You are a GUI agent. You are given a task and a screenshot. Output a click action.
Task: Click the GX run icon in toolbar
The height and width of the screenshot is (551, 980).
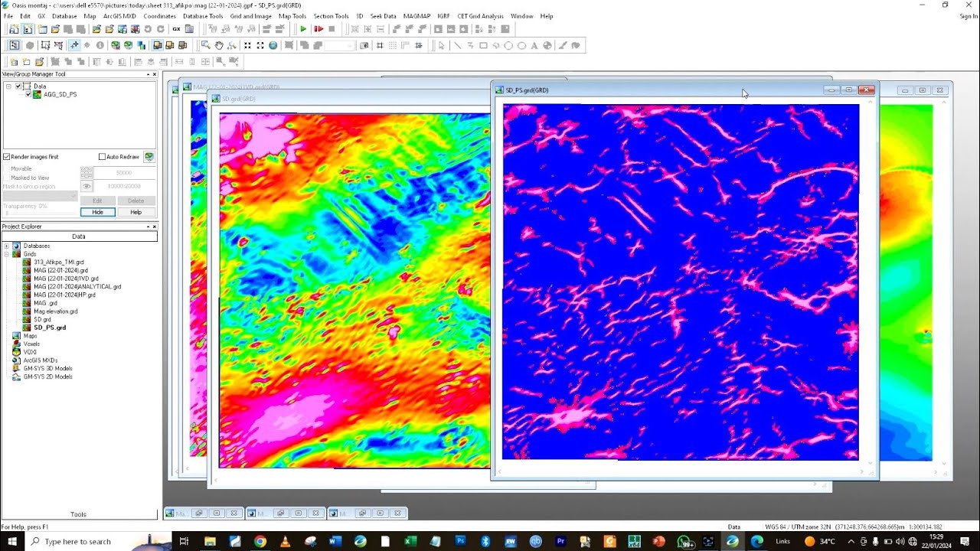pyautogui.click(x=176, y=29)
